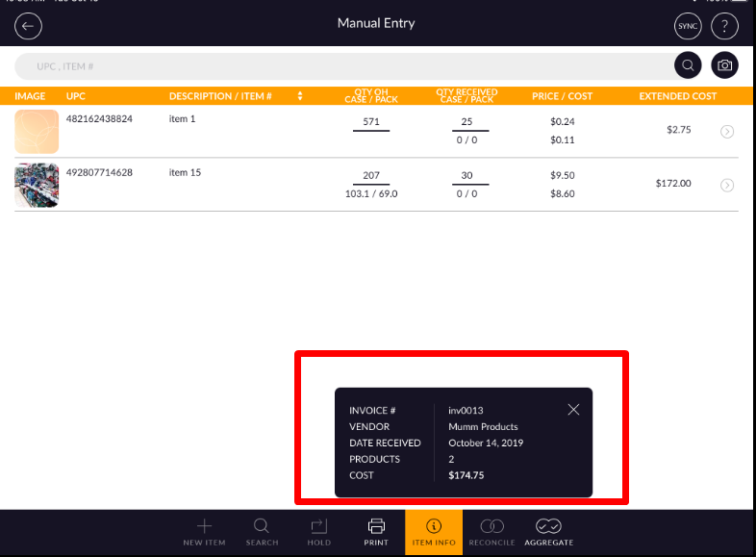This screenshot has width=756, height=557.
Task: Toggle the Item Info panel
Action: coord(433,531)
